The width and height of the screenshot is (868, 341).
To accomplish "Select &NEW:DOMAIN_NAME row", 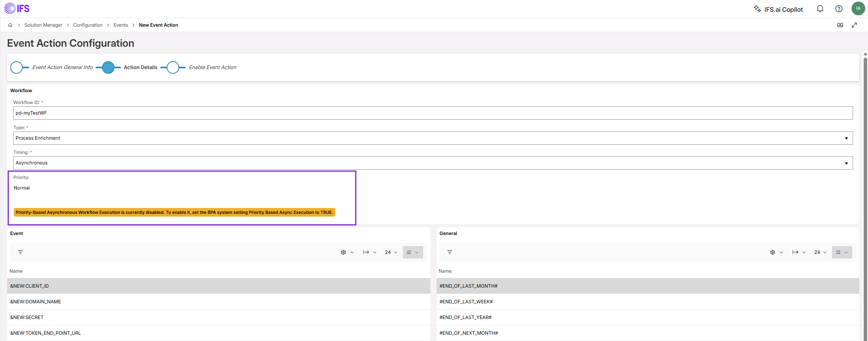I will tap(218, 302).
